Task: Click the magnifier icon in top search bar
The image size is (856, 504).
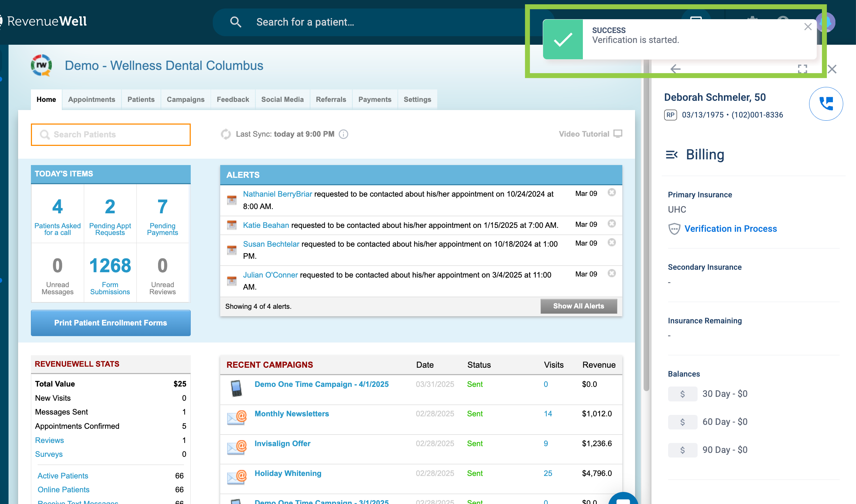Action: pyautogui.click(x=235, y=22)
